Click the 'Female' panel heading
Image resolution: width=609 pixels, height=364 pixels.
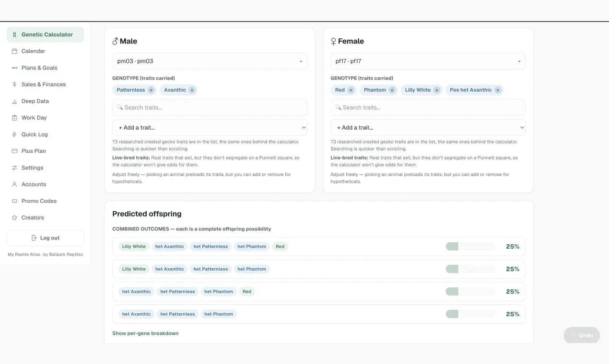coord(351,41)
